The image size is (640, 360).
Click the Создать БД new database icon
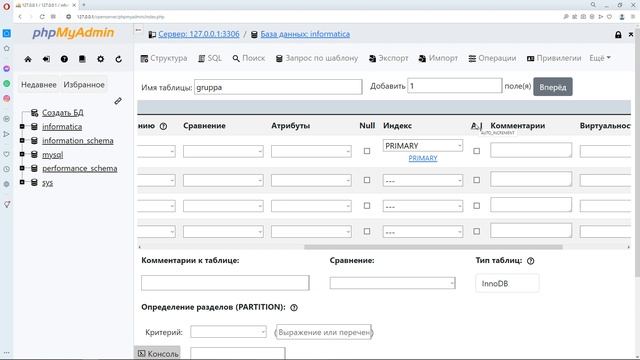[34, 113]
